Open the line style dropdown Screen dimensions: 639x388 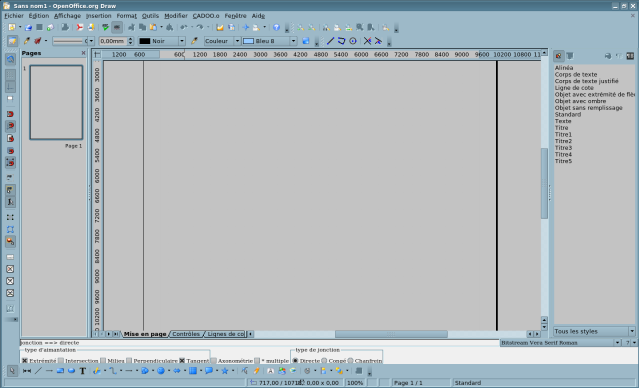click(x=91, y=41)
